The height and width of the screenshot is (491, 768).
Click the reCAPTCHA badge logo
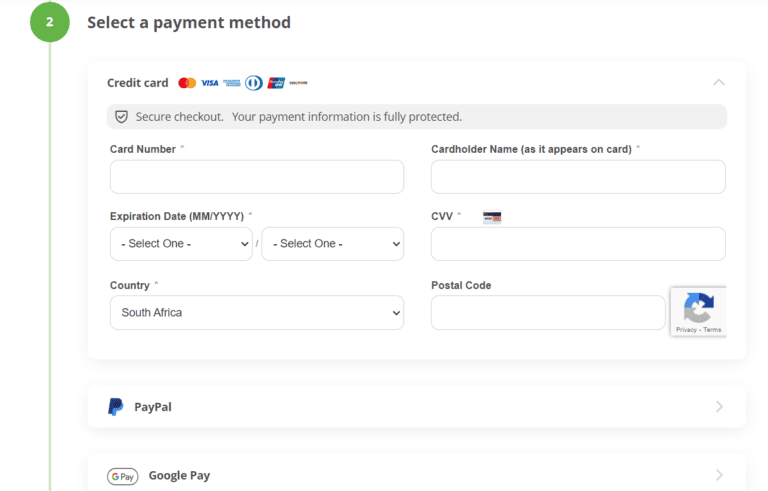698,307
